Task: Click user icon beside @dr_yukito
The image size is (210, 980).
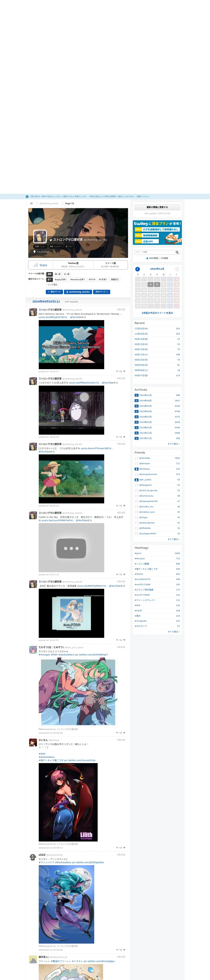Action: click(136, 480)
